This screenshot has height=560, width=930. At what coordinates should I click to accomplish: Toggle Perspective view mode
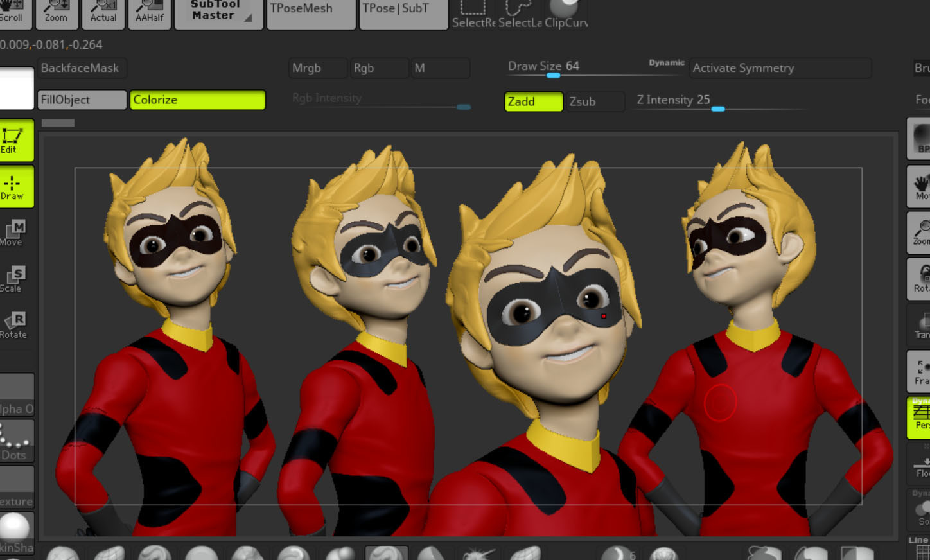coord(919,417)
